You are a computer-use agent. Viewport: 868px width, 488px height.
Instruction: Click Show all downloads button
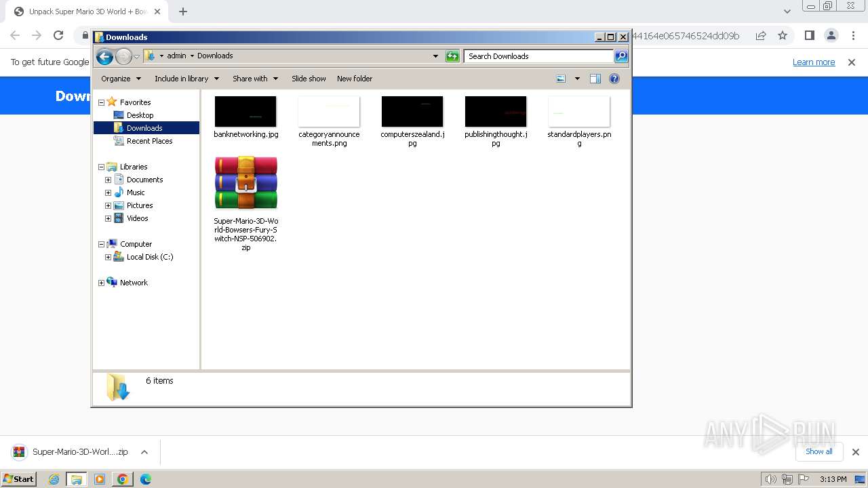(818, 451)
